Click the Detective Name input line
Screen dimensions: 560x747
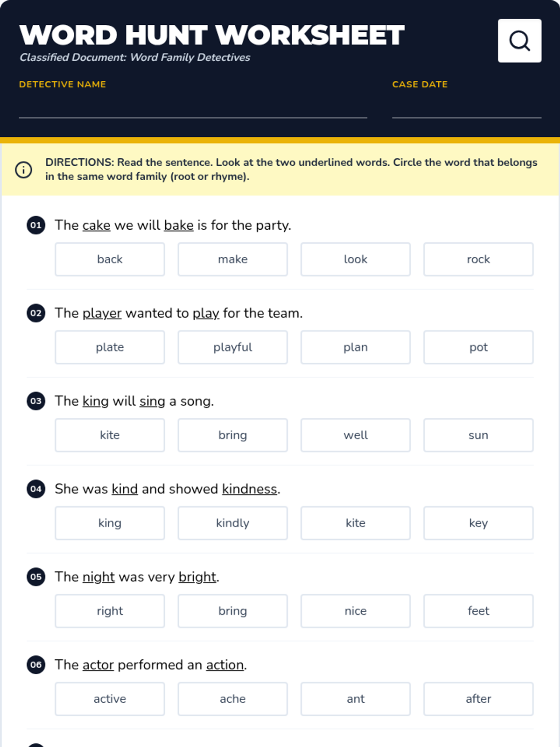click(193, 108)
